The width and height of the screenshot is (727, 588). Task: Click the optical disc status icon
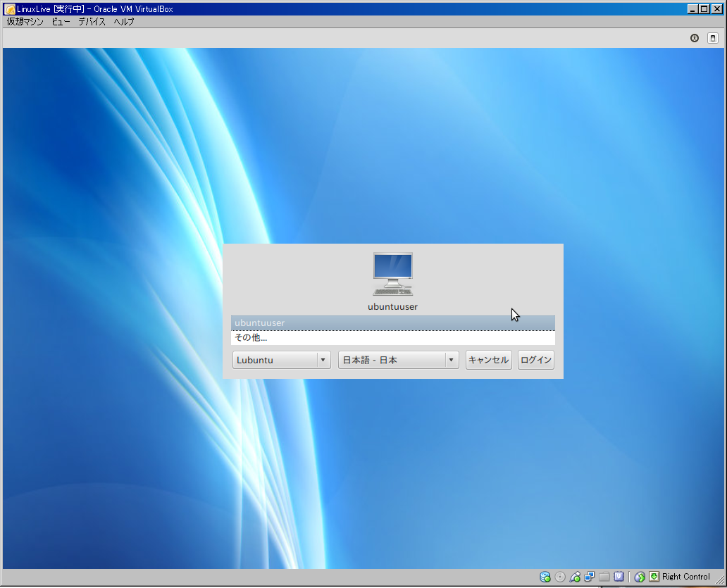[560, 577]
